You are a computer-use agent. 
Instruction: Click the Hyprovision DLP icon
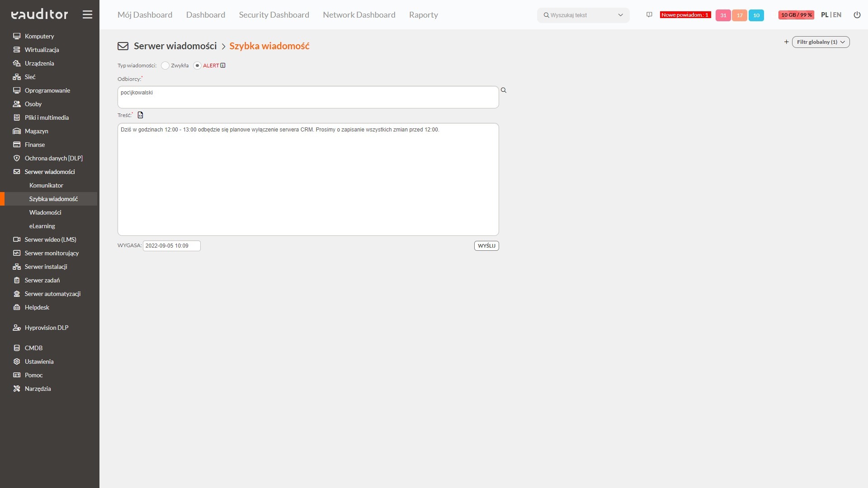[x=17, y=328]
